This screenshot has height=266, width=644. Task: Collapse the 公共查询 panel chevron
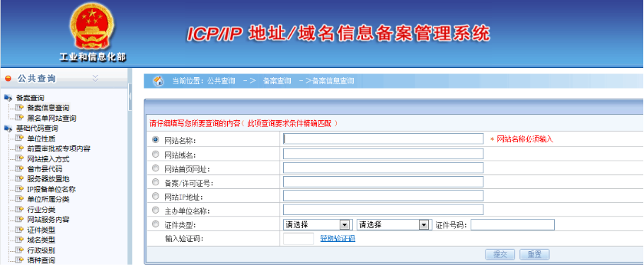point(96,78)
